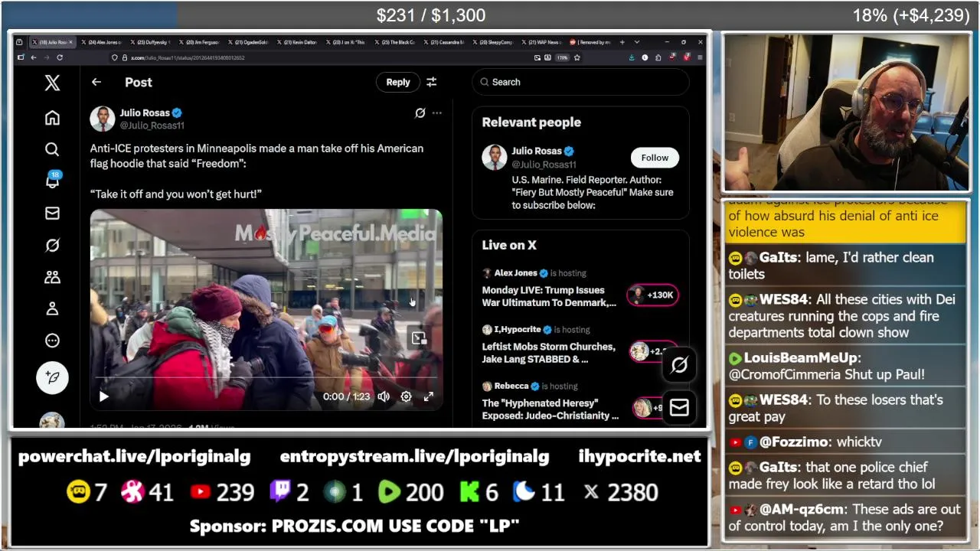Open Grok icon in left sidebar

52,245
